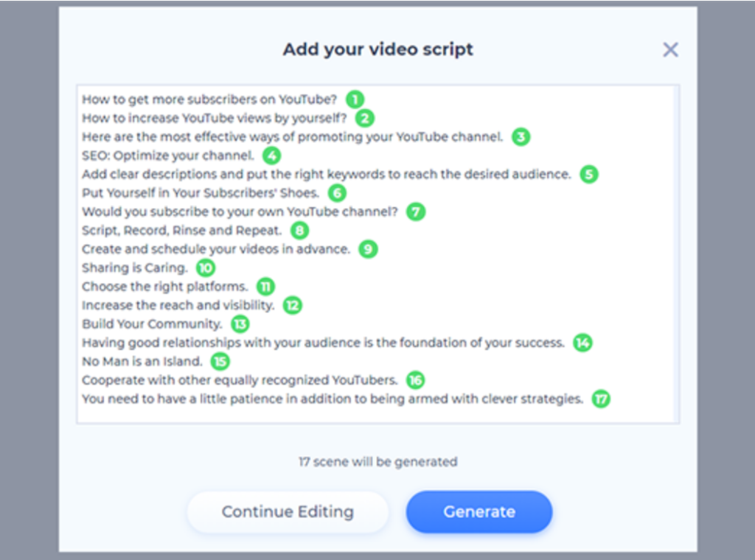
Task: Select scene marker 17 on the last script line
Action: (599, 399)
